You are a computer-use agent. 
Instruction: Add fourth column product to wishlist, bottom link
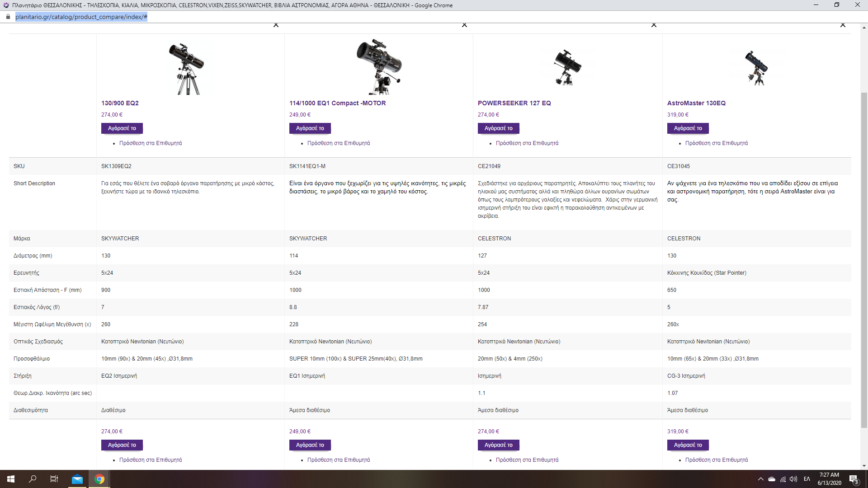(717, 460)
